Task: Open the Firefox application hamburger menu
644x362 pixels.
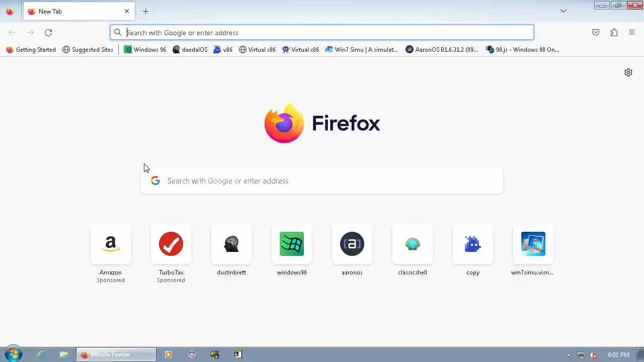Action: [x=632, y=33]
